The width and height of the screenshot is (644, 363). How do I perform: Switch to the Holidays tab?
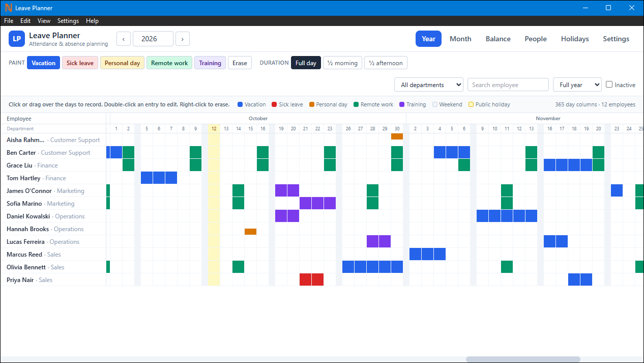tap(575, 39)
